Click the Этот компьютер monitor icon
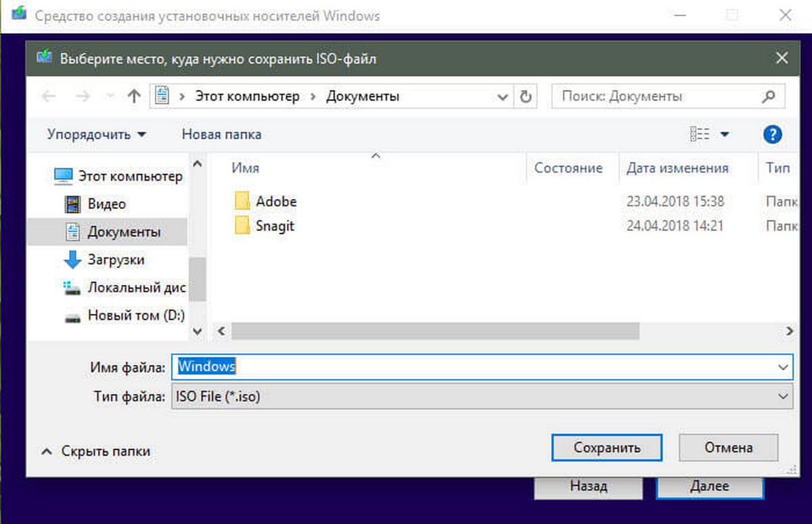The width and height of the screenshot is (812, 524). click(x=63, y=177)
